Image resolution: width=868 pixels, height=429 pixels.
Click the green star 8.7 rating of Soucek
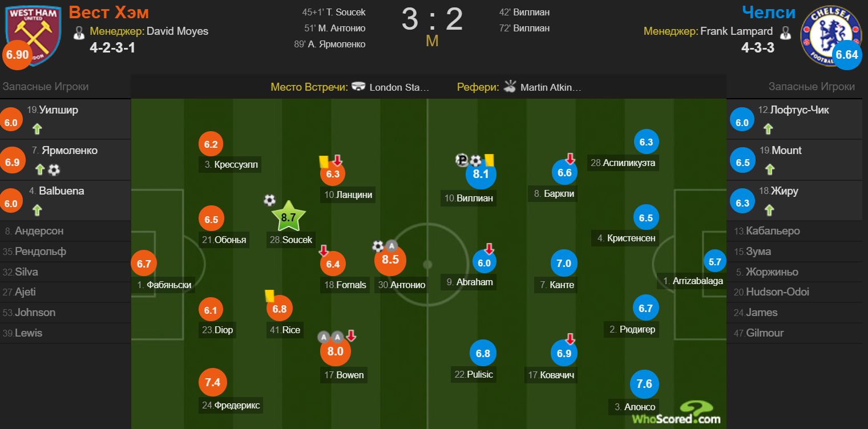(289, 217)
